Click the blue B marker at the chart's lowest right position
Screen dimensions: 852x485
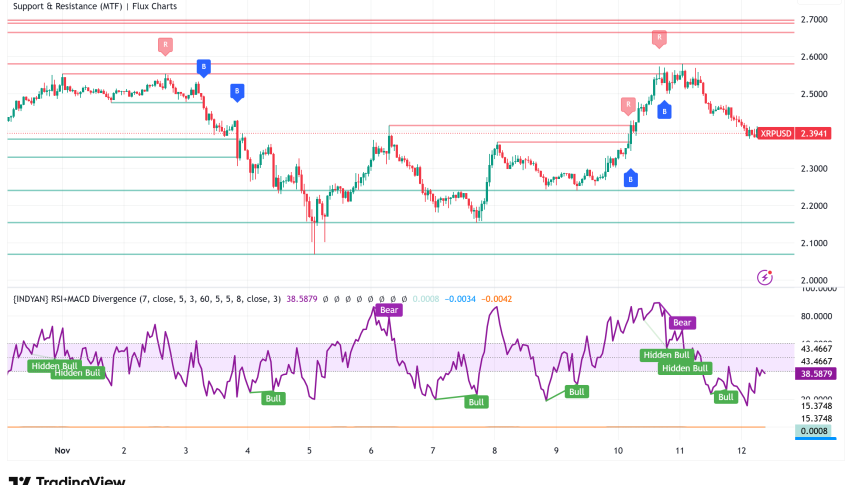coord(631,179)
